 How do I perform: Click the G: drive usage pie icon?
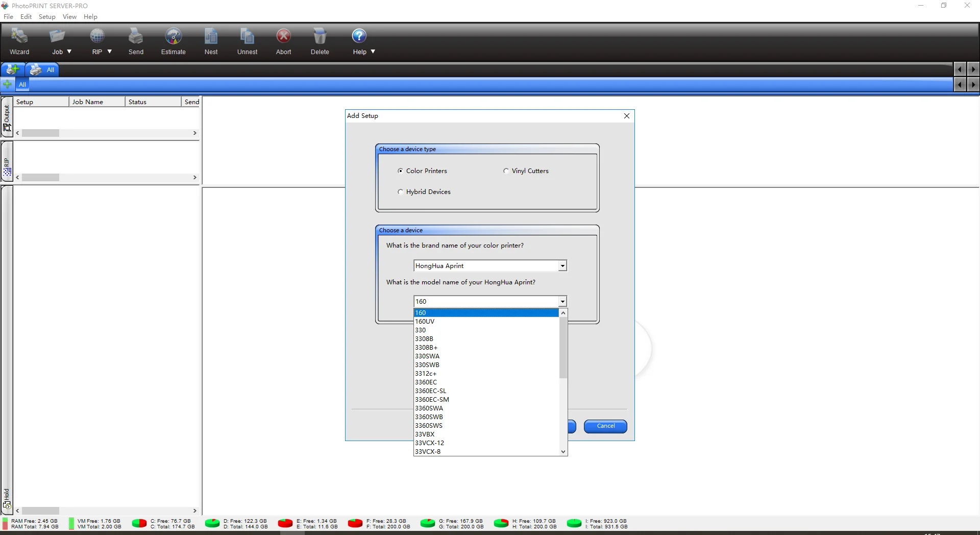[428, 523]
